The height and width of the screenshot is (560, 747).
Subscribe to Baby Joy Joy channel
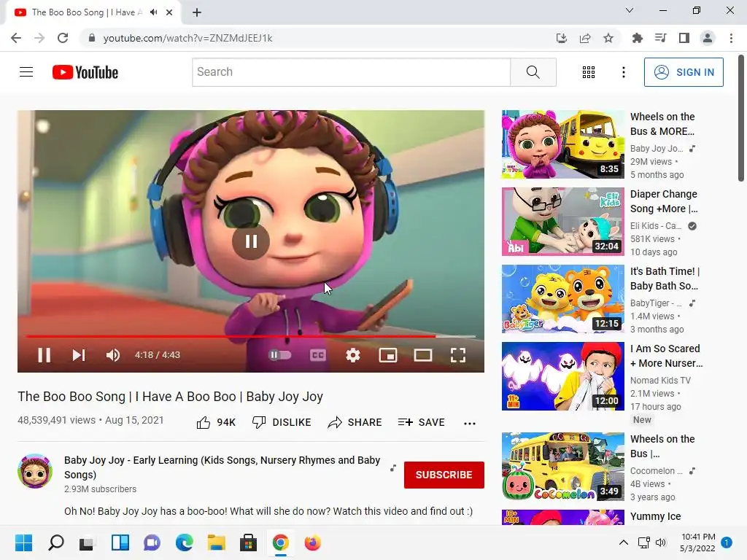444,475
